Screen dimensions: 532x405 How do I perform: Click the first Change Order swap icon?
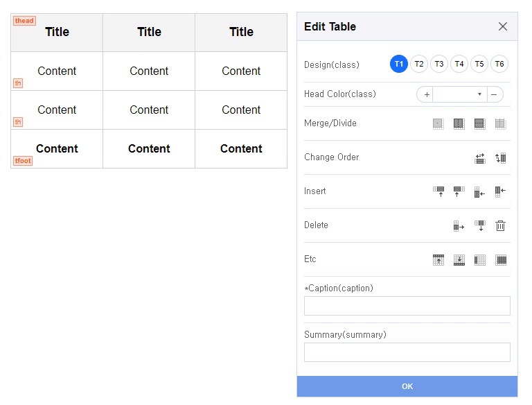[479, 158]
